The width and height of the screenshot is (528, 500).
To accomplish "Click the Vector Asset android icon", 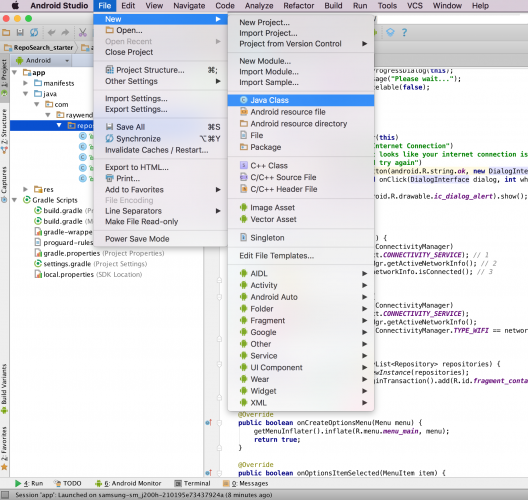I will click(x=244, y=219).
